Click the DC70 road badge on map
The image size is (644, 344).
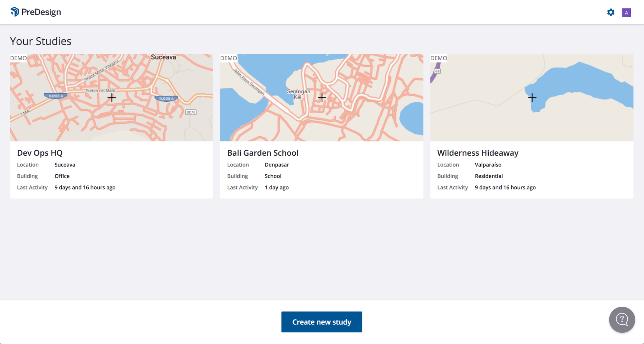point(191,112)
